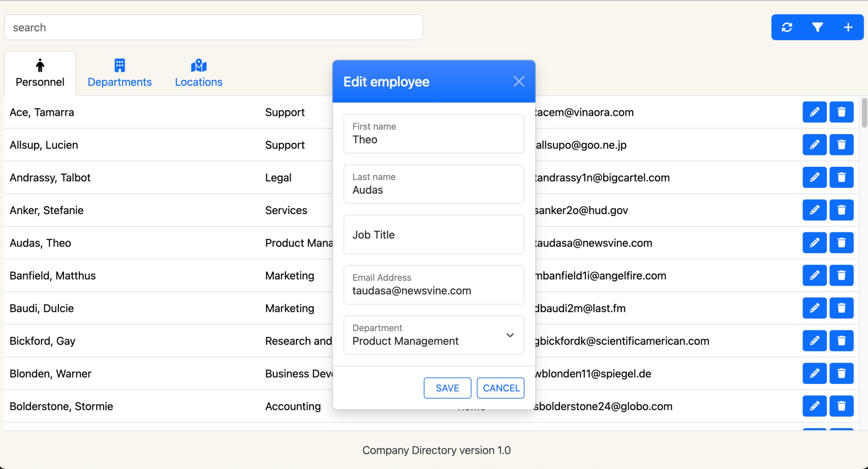Delete Stormie Bolderstone with trash icon

(841, 406)
